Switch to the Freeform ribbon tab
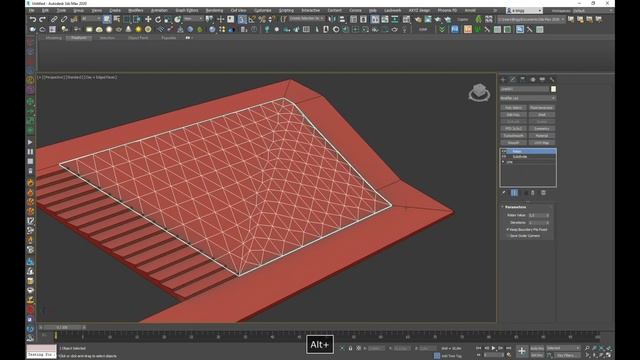Image resolution: width=640 pixels, height=360 pixels. coord(79,38)
